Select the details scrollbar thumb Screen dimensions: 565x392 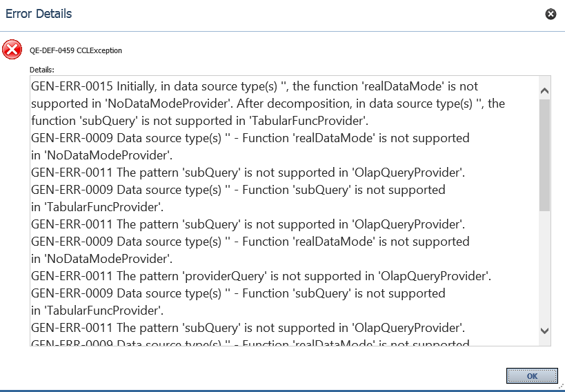pyautogui.click(x=544, y=155)
